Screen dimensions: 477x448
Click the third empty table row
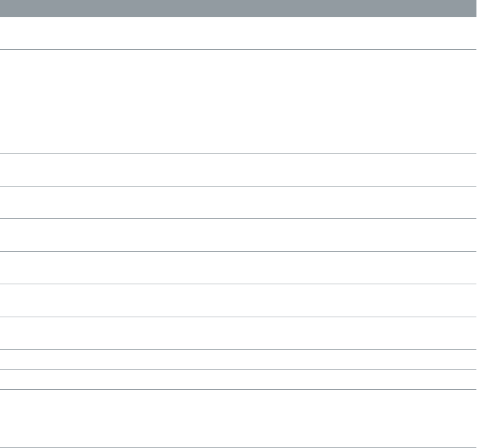(x=238, y=170)
